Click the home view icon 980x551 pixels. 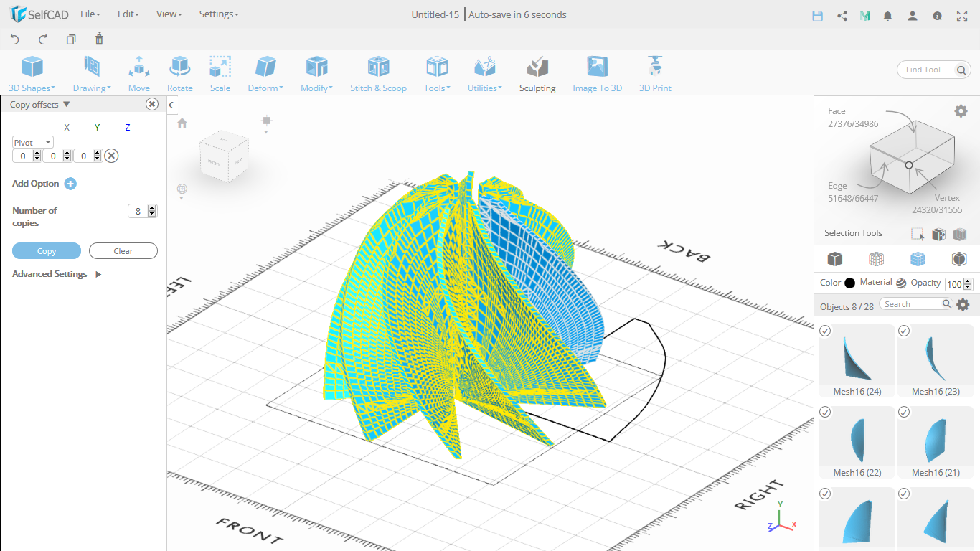pos(182,123)
